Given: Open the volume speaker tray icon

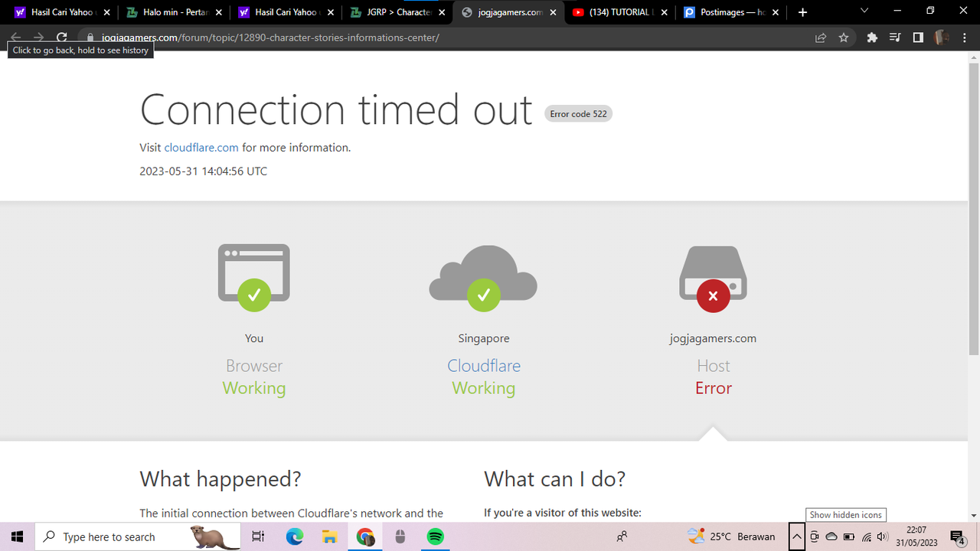Looking at the screenshot, I should (x=882, y=536).
